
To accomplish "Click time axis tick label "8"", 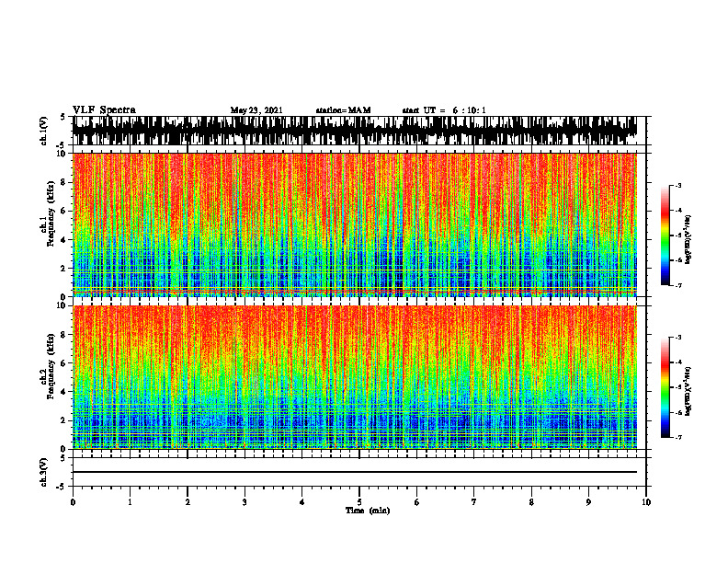I will point(531,502).
